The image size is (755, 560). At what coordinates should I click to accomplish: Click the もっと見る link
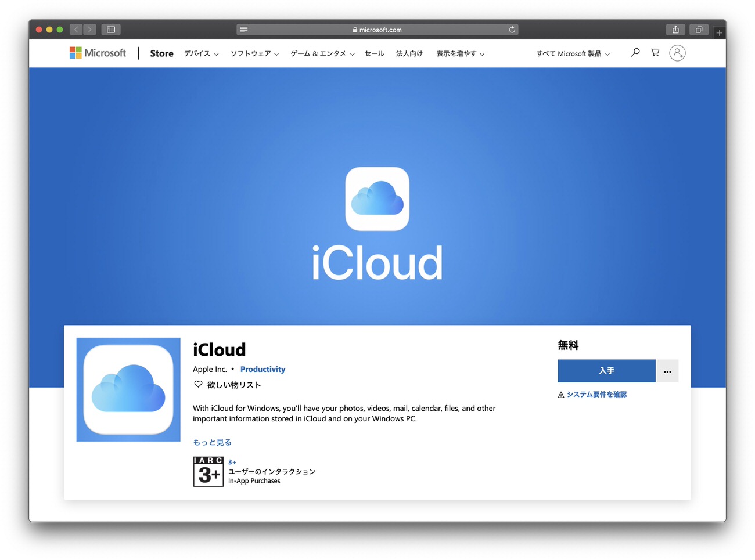pos(212,442)
